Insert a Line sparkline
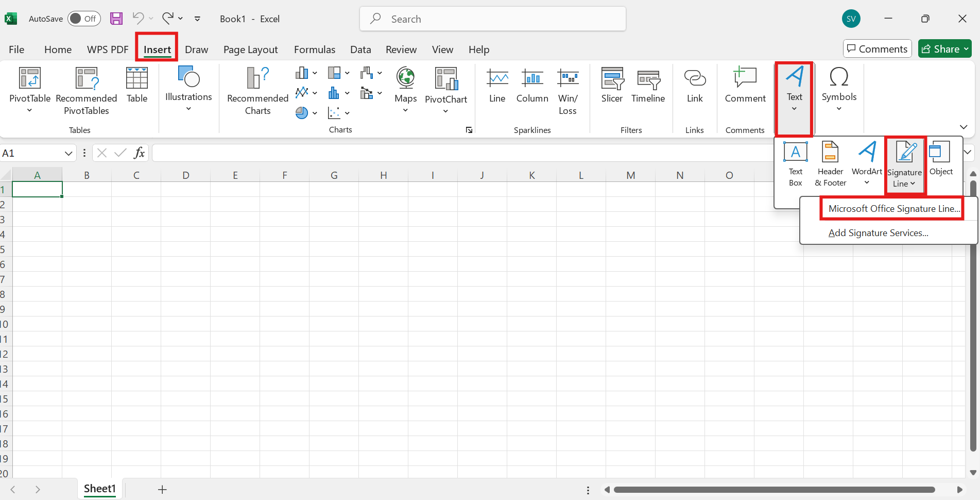980x500 pixels. 497,86
